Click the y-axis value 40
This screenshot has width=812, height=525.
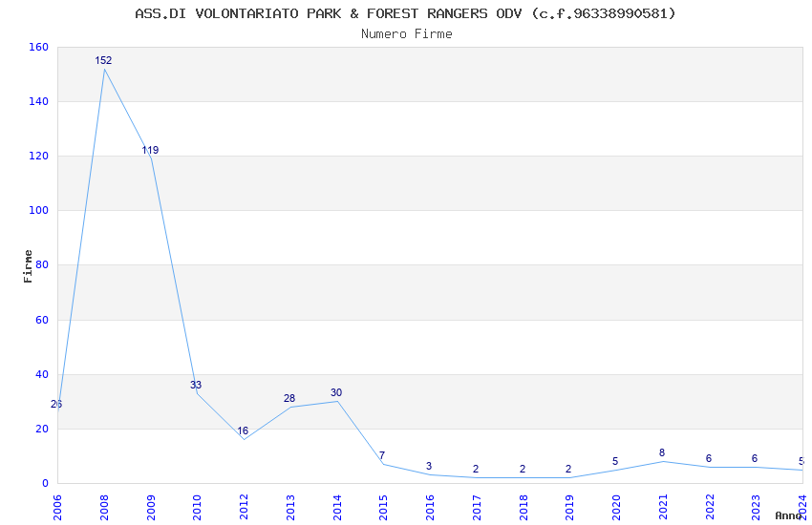[42, 374]
